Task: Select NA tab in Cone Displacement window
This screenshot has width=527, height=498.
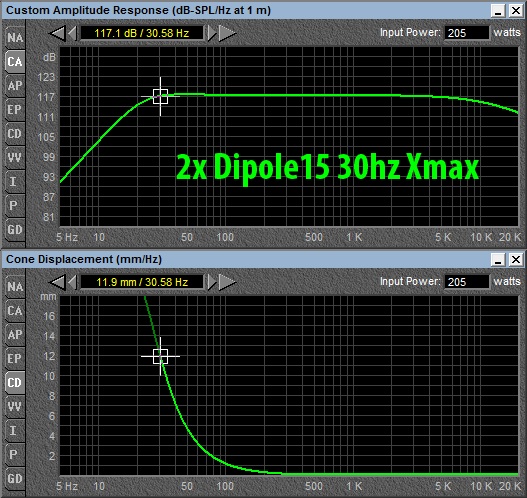Action: point(15,287)
